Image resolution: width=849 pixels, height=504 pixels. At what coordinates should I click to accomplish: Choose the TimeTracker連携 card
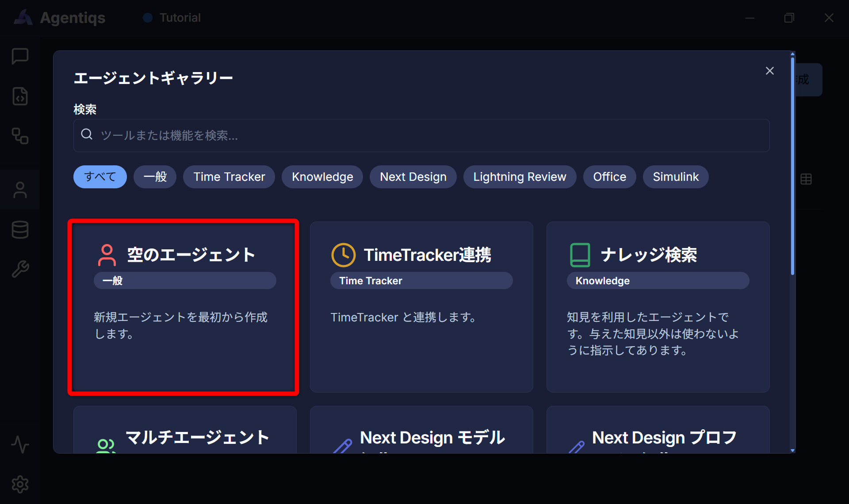[x=421, y=307]
